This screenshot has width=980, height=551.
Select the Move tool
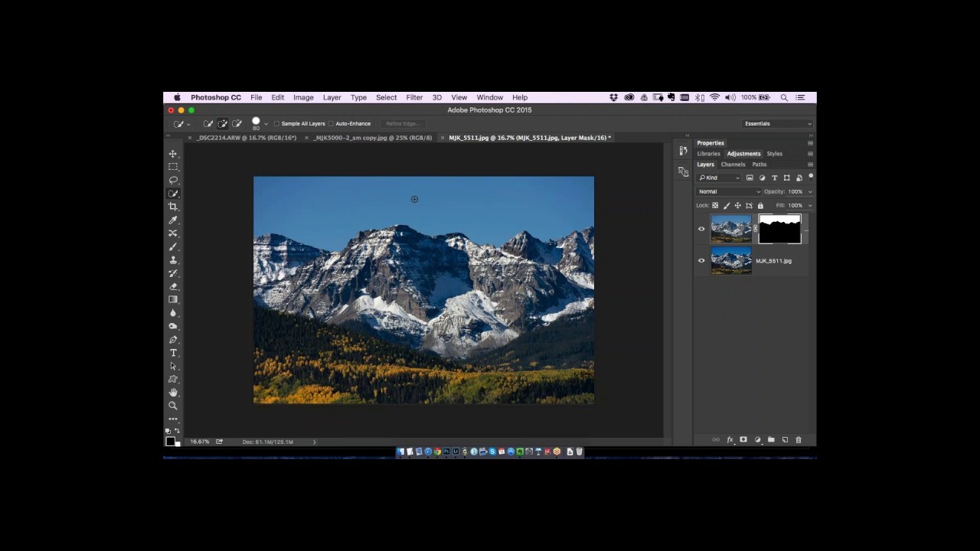(x=173, y=154)
